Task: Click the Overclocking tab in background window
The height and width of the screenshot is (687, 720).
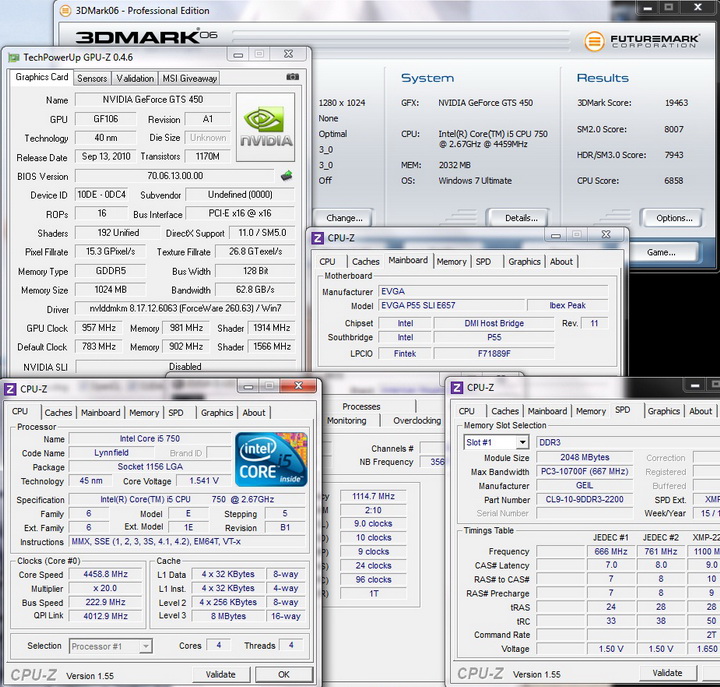Action: click(416, 421)
